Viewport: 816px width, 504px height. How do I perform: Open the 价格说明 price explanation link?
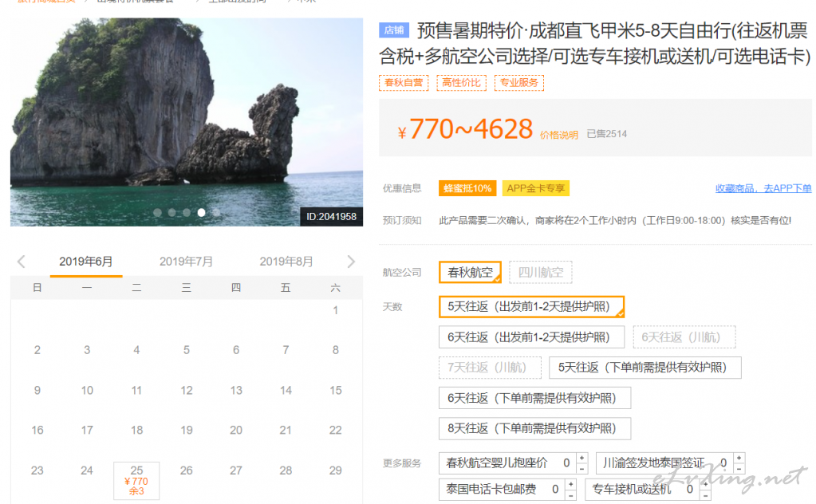[x=559, y=136]
